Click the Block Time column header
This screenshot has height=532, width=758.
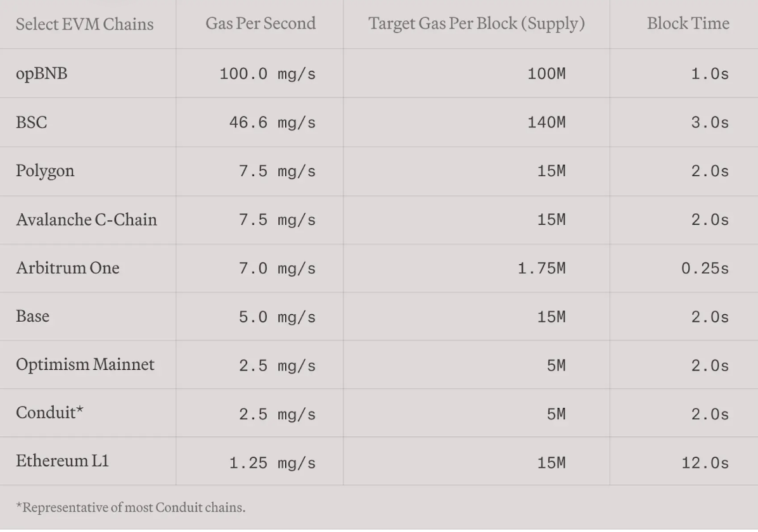[x=688, y=24]
